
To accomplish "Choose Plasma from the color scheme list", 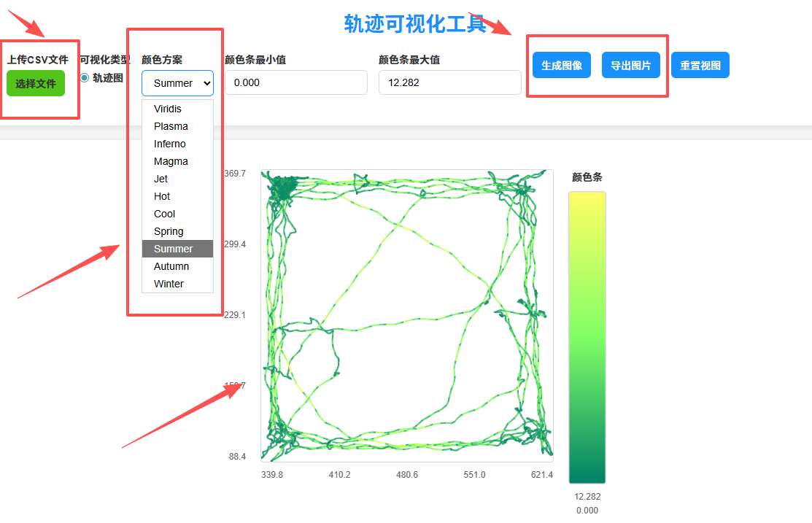I will point(171,126).
